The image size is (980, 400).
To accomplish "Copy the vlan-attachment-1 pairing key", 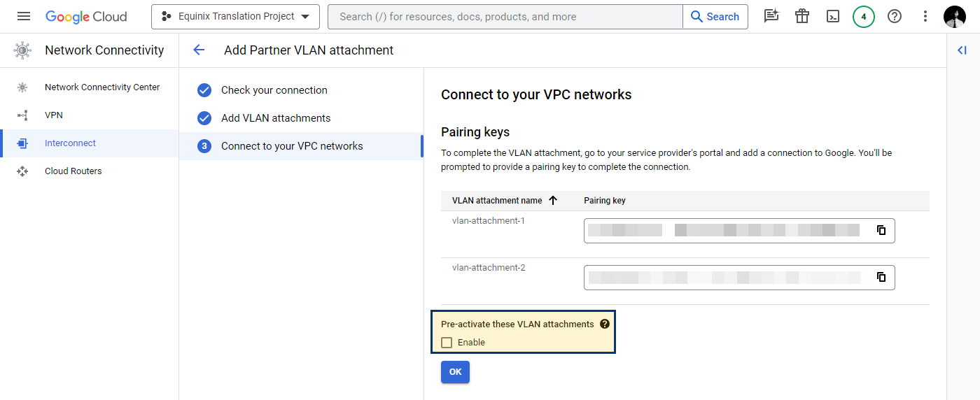I will coord(881,230).
